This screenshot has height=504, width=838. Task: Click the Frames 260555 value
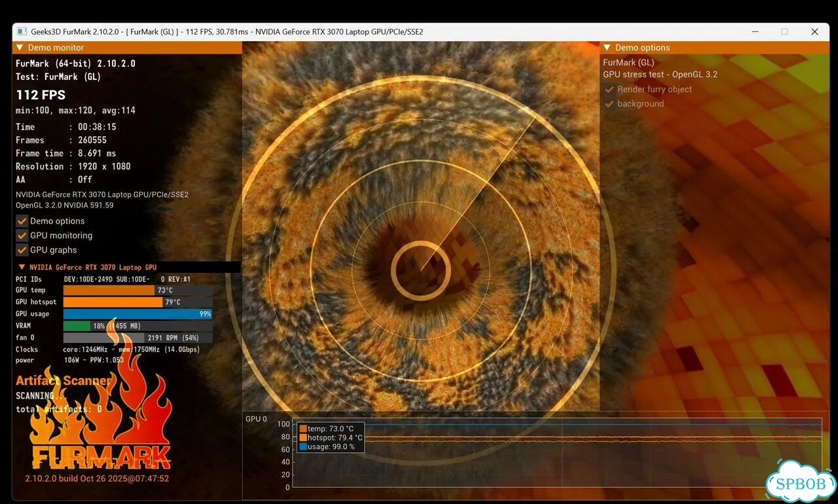click(x=92, y=140)
